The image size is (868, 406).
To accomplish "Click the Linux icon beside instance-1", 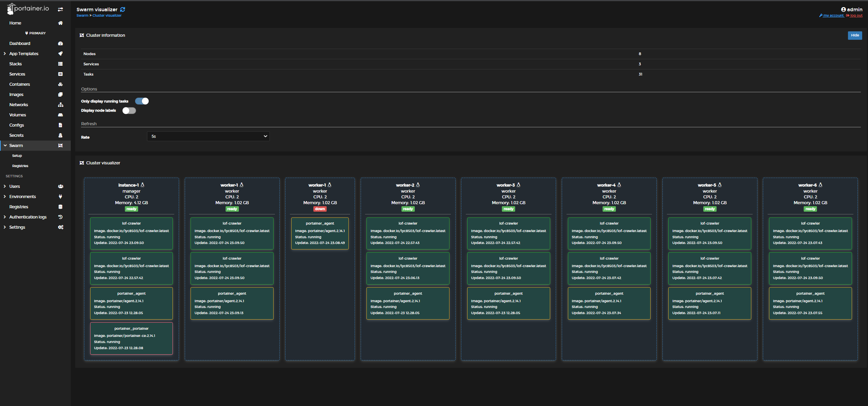I will 143,185.
